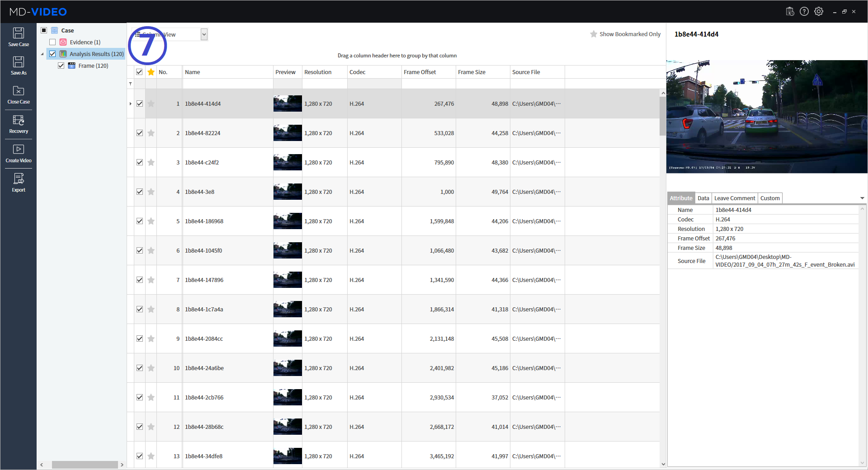Expand row 1 using its arrow

(130, 103)
